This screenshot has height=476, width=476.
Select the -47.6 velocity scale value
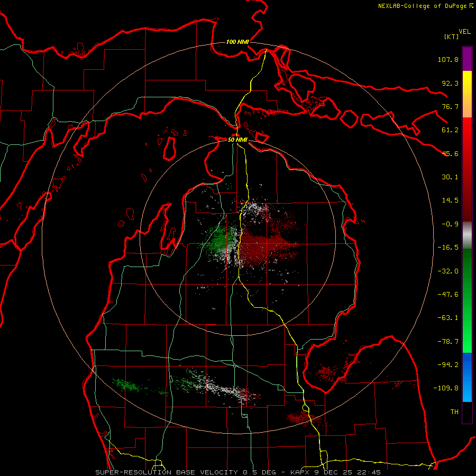(x=448, y=295)
